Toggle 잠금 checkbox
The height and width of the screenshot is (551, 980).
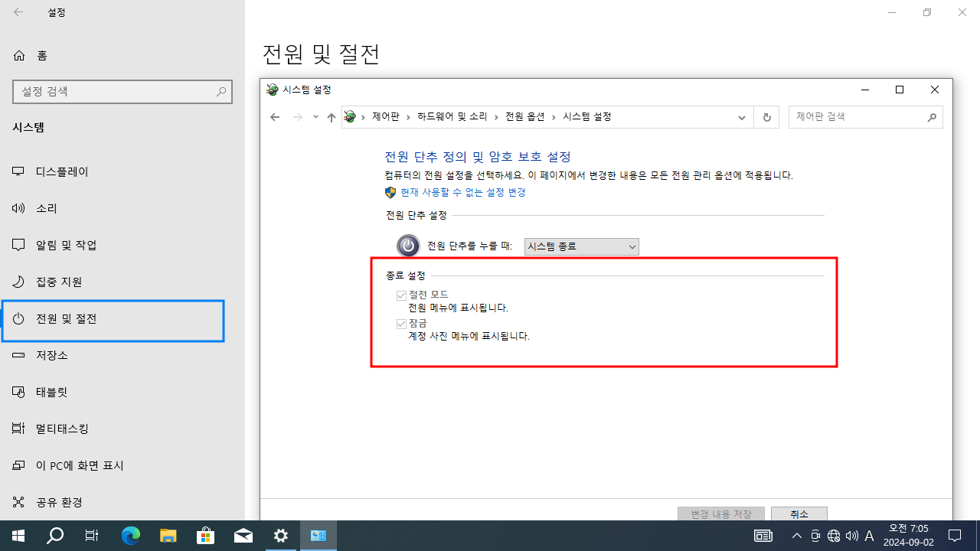point(401,324)
